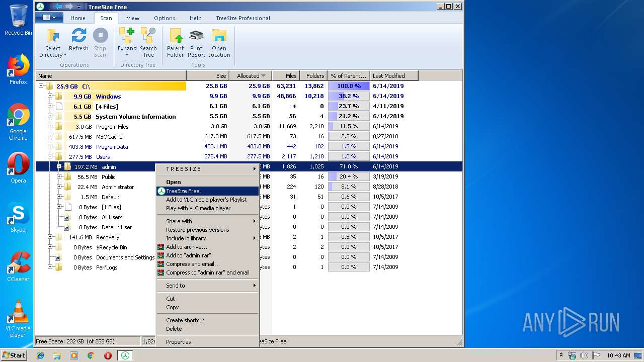Screen dimensions: 644x362
Task: Choose Restore previous versions
Action: coord(207,230)
